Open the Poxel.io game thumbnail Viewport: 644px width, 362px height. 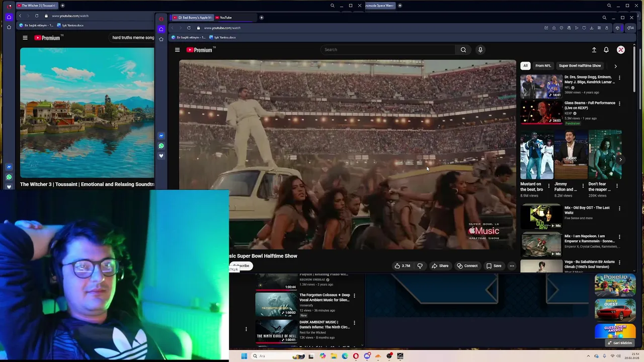[x=615, y=285]
